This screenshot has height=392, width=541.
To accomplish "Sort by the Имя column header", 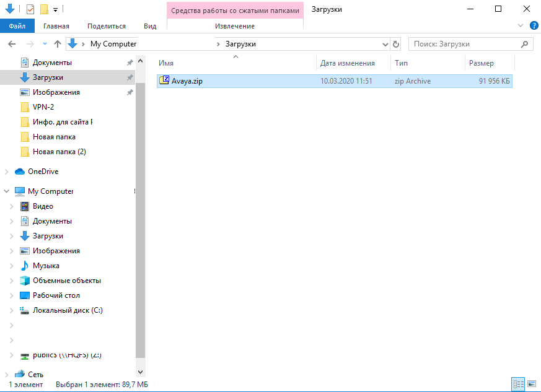I will 236,63.
